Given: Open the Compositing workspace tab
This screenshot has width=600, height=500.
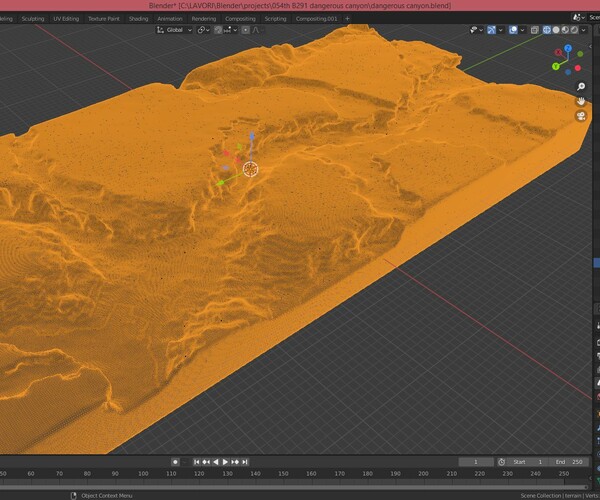Looking at the screenshot, I should [x=240, y=18].
